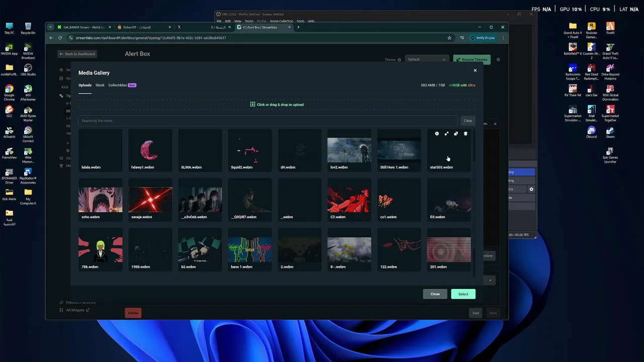Click the streamlabs.com address bar

257,38
